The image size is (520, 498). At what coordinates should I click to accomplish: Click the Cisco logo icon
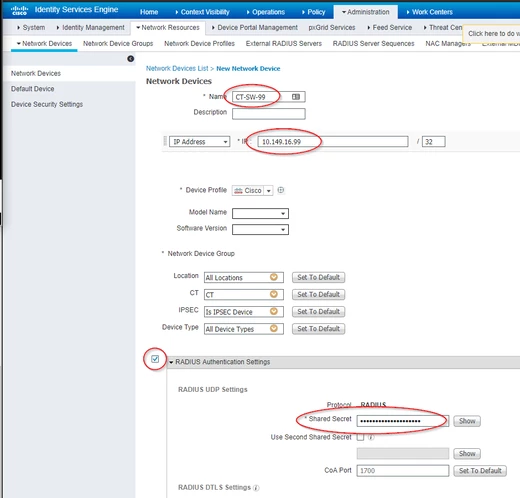19,10
